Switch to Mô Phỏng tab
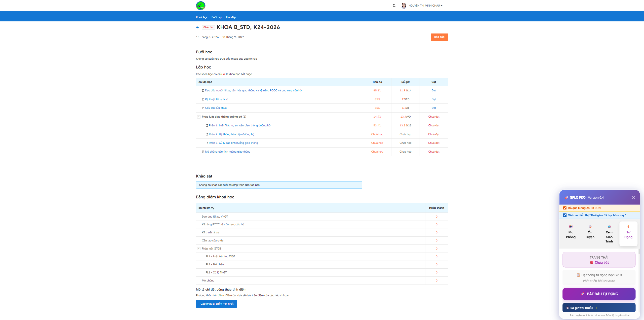Viewport: 644px width, 320px height. (x=571, y=234)
